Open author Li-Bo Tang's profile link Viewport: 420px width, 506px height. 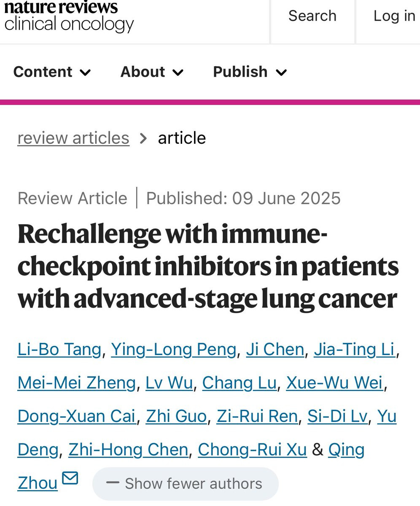point(59,349)
